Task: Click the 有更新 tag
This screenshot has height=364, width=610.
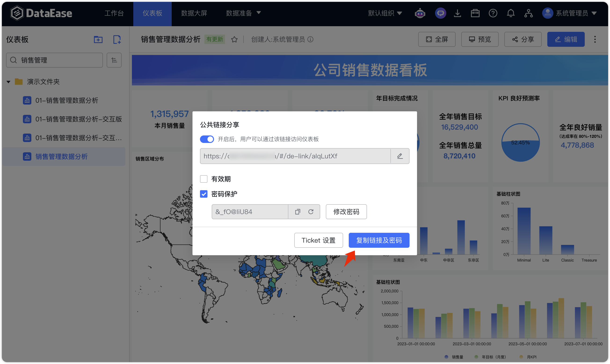Action: (214, 39)
